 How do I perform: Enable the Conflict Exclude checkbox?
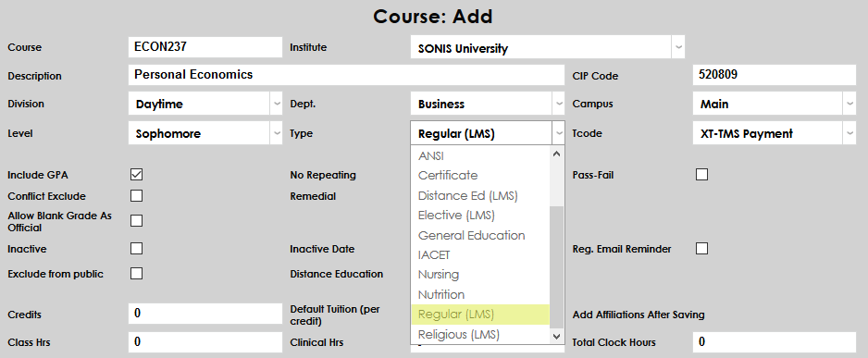(136, 195)
